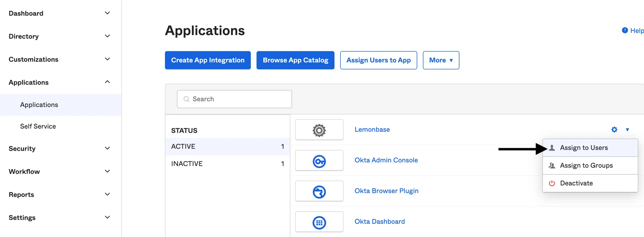Click the magnifier icon in Search box

pos(186,99)
